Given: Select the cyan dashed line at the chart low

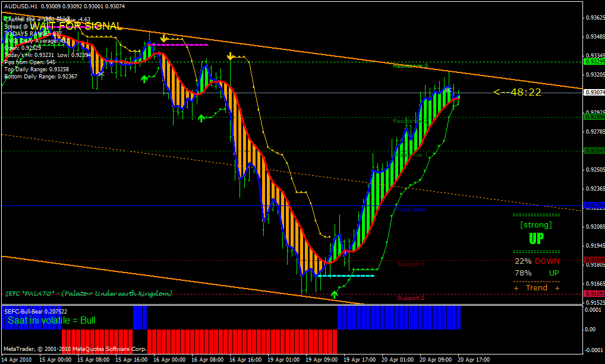Looking at the screenshot, I should coord(345,276).
